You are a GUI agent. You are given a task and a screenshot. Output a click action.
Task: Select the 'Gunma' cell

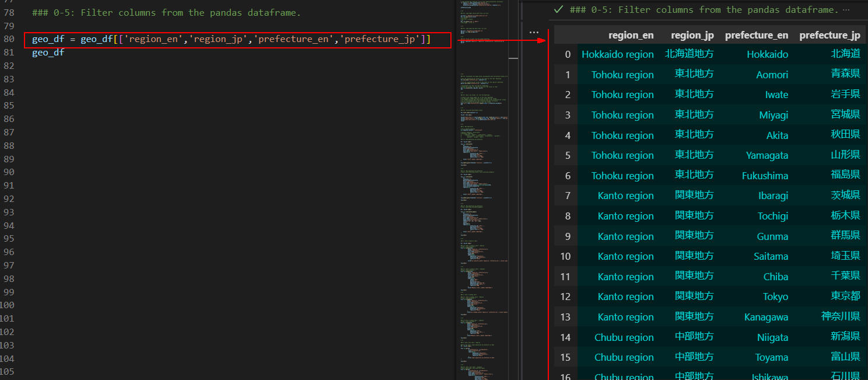773,236
